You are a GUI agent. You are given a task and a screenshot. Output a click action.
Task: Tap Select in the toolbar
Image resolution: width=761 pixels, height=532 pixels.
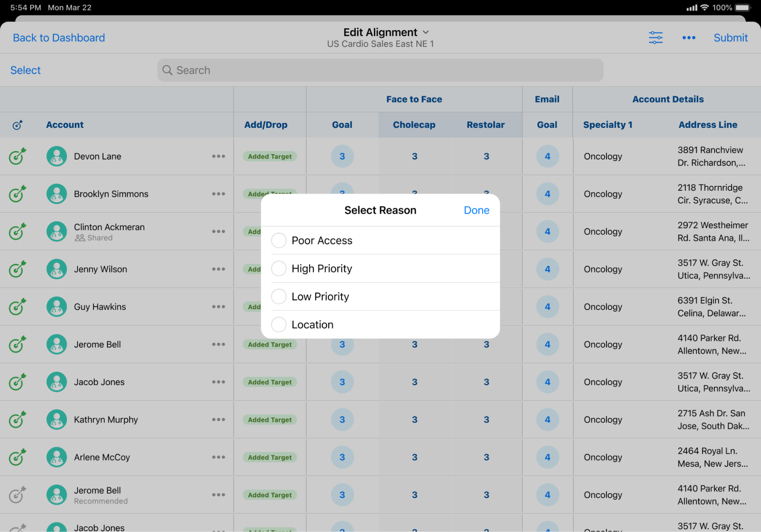pos(26,70)
